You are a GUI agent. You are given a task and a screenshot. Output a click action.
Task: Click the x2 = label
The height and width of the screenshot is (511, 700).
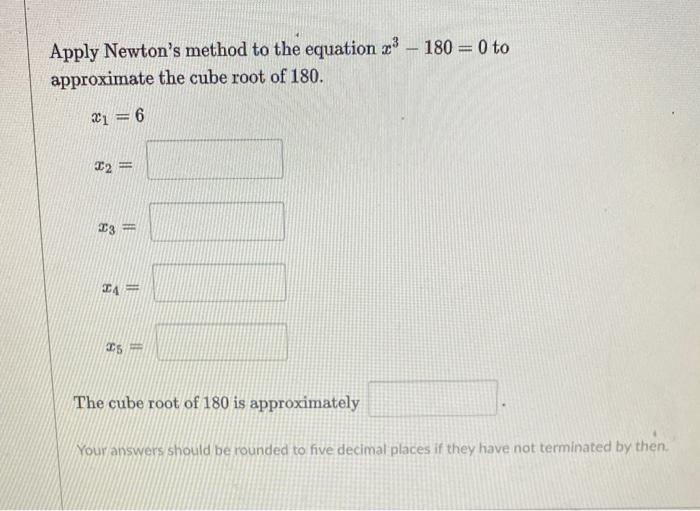pyautogui.click(x=113, y=166)
